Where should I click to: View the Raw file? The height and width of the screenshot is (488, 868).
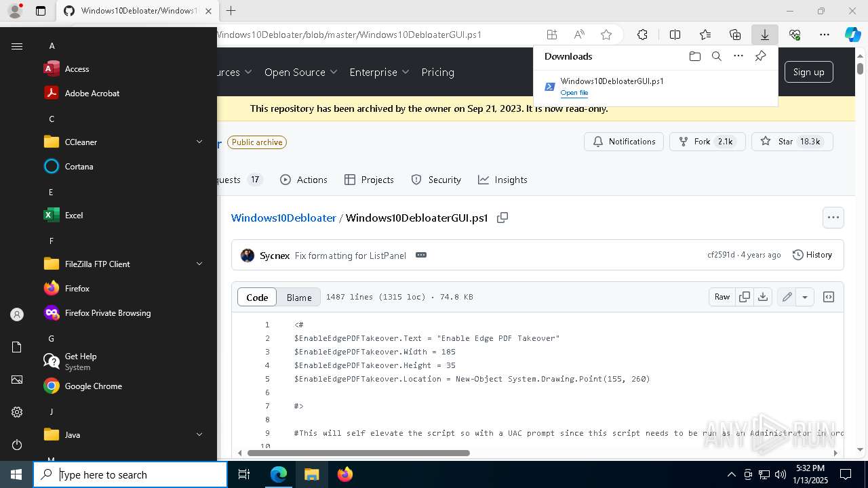pos(722,297)
